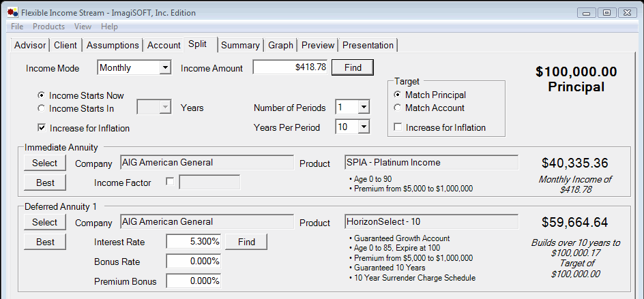Screen dimensions: 644x299
Task: Click 'Guaranteed Growth Account' bullet text
Action: 402,238
